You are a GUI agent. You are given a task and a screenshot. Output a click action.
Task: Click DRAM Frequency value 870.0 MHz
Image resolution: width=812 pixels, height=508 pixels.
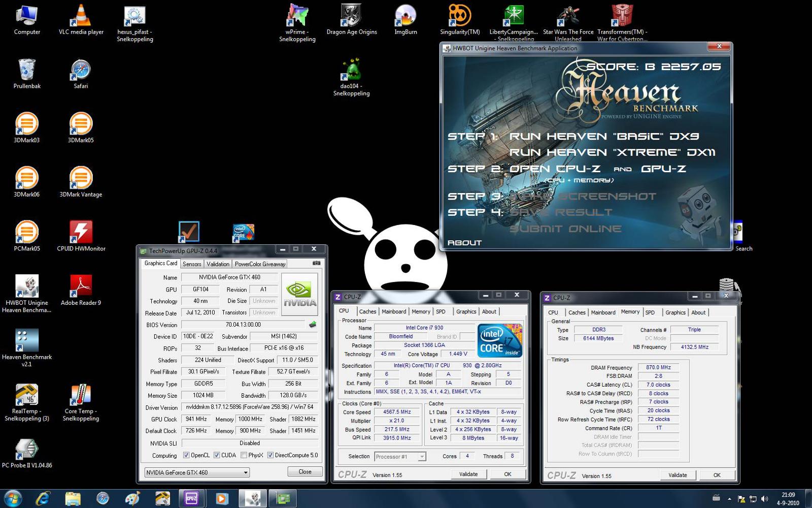point(658,367)
